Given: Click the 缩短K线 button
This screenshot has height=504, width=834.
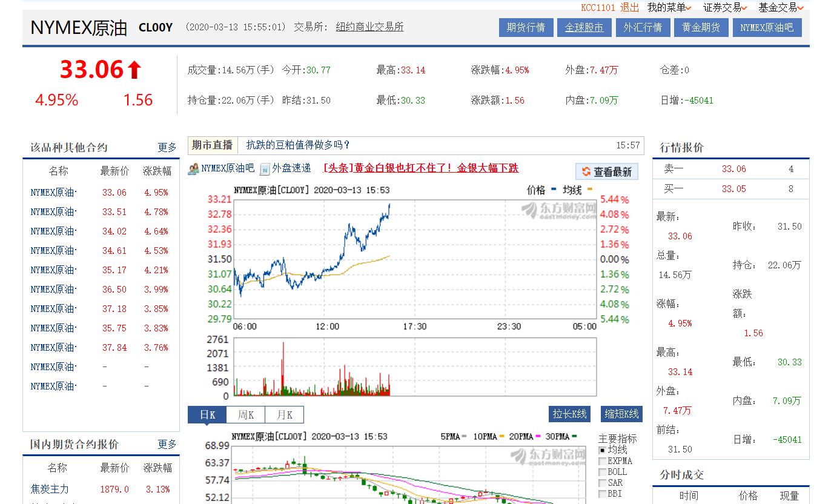Looking at the screenshot, I should [x=621, y=414].
